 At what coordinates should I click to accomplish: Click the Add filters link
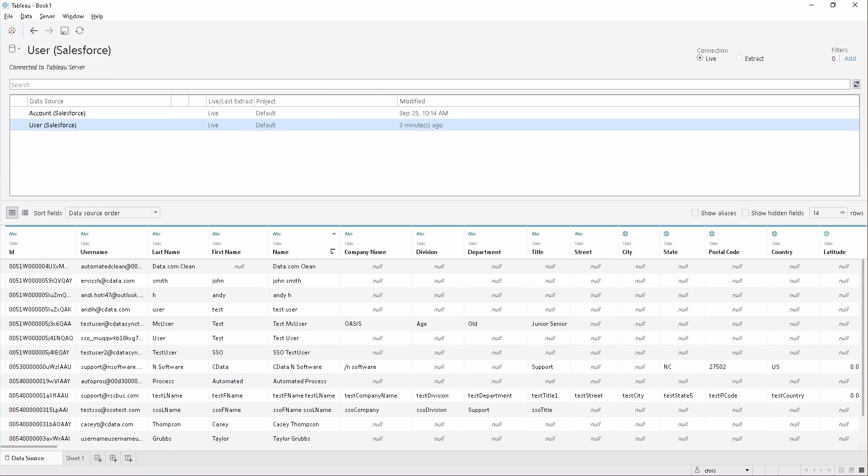click(850, 58)
